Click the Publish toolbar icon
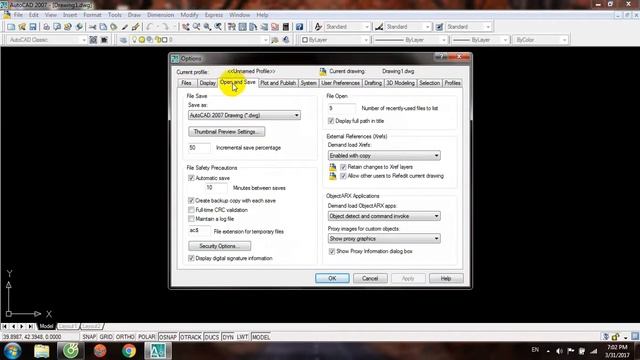The height and width of the screenshot is (360, 640). 68,27
